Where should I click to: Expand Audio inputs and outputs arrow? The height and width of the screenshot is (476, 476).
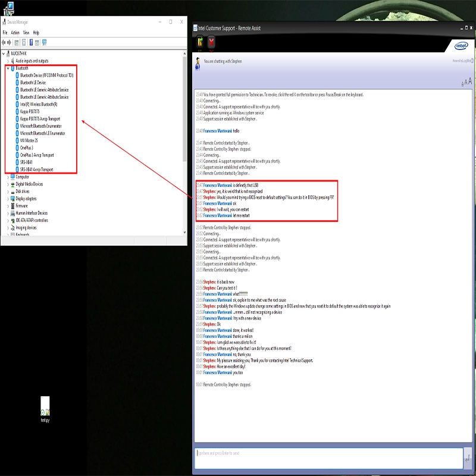click(8, 61)
